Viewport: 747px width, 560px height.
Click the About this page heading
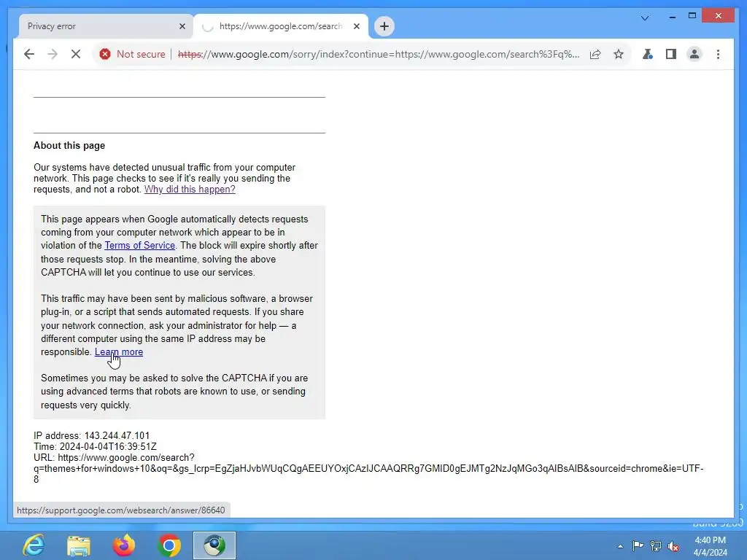tap(69, 146)
